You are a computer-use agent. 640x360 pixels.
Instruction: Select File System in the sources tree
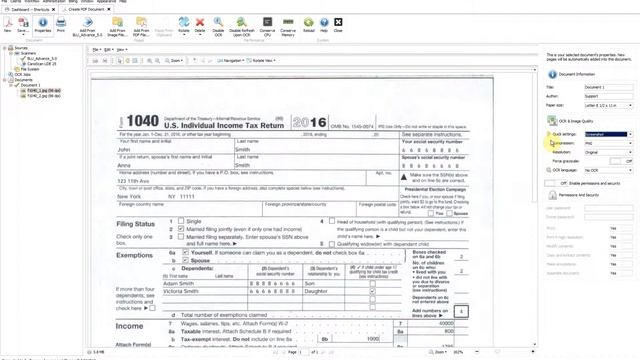click(30, 69)
